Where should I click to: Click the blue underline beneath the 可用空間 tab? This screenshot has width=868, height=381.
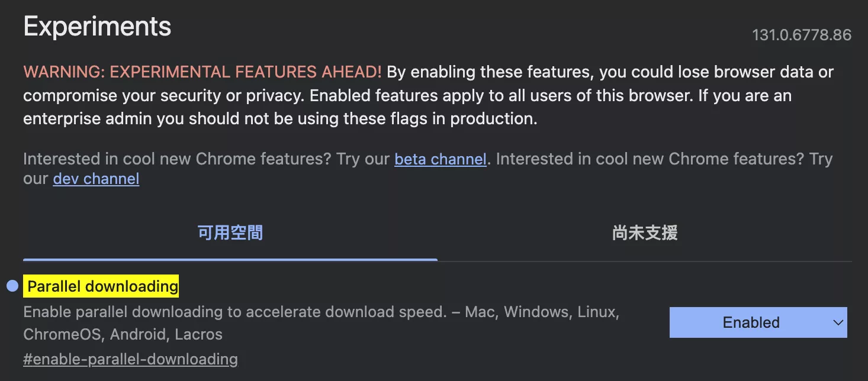pos(230,259)
